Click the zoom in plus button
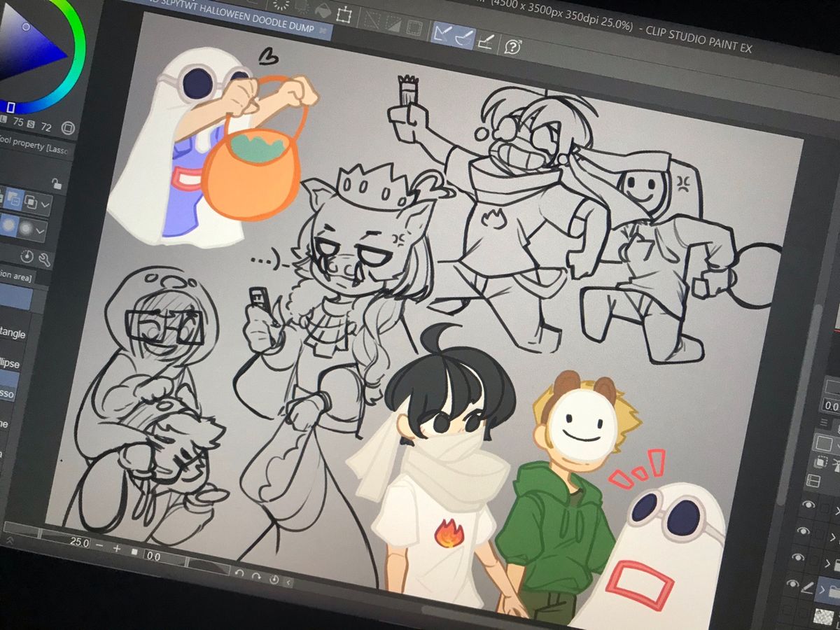This screenshot has height=630, width=840. pos(117,549)
